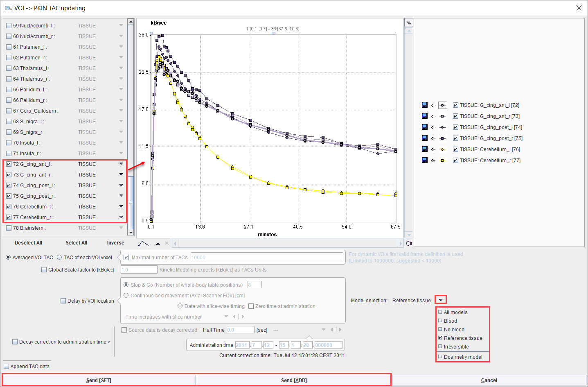Click the icon at the right end of the plot scrollbar
The width and height of the screenshot is (588, 387).
(409, 243)
